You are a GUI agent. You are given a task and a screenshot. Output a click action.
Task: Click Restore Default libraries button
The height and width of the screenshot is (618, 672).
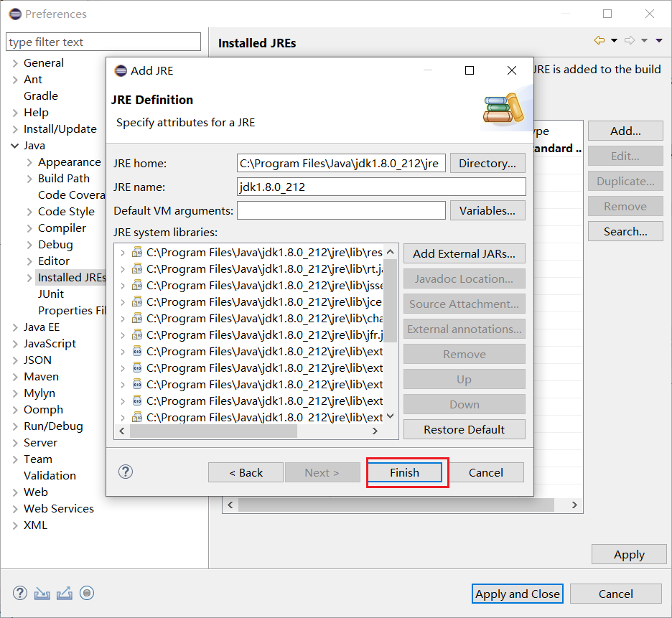[464, 429]
